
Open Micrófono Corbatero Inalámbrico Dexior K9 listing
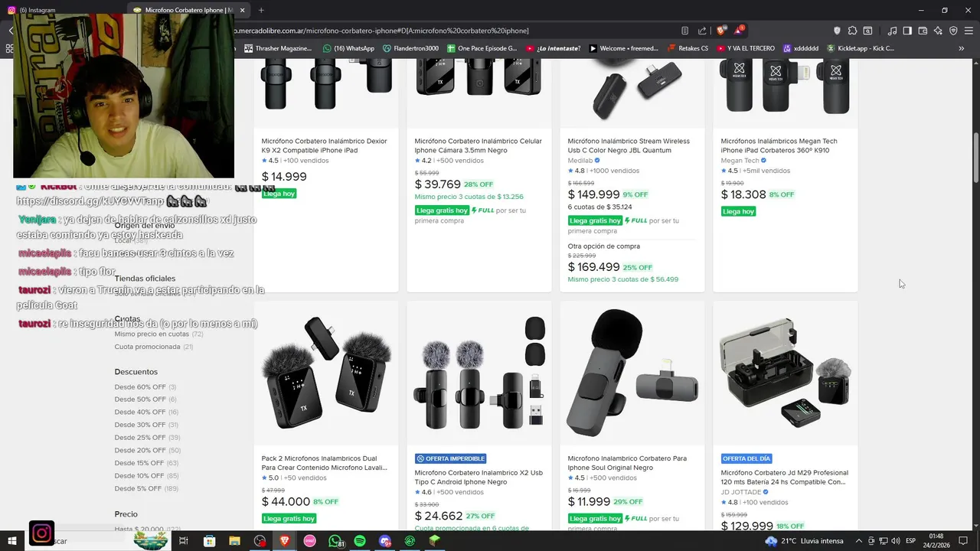[324, 145]
